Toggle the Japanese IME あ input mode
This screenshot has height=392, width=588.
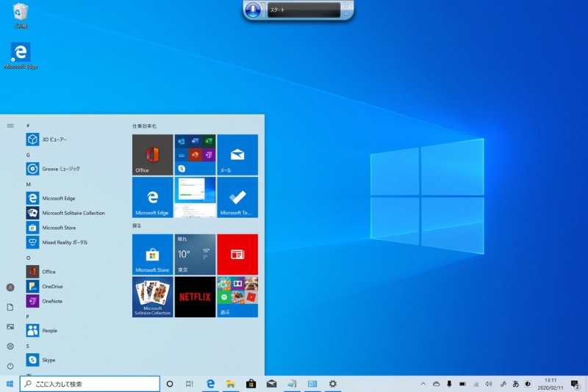pos(515,384)
